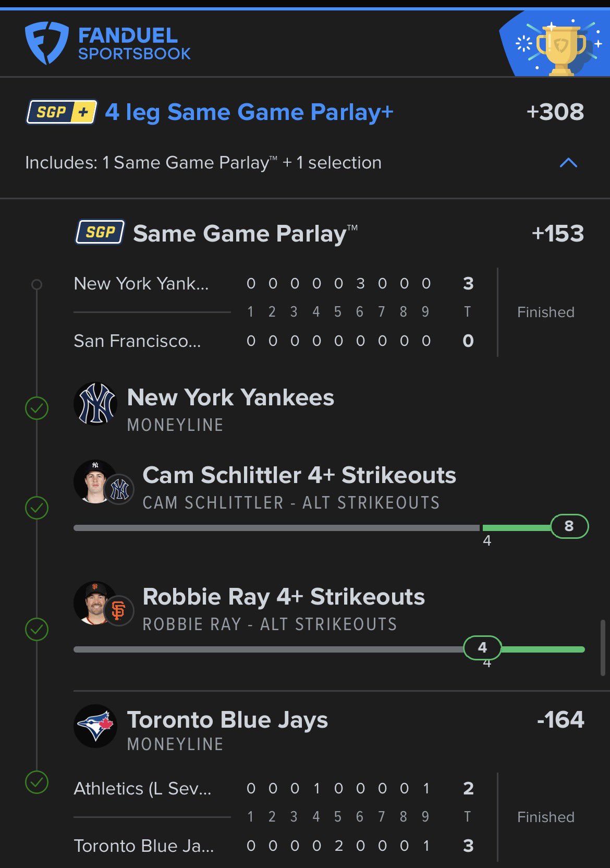Tap the Yankees vs San Francisco box score

click(323, 312)
